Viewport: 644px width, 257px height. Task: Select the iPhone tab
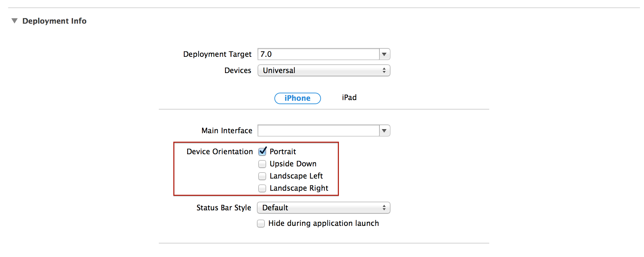pos(297,98)
